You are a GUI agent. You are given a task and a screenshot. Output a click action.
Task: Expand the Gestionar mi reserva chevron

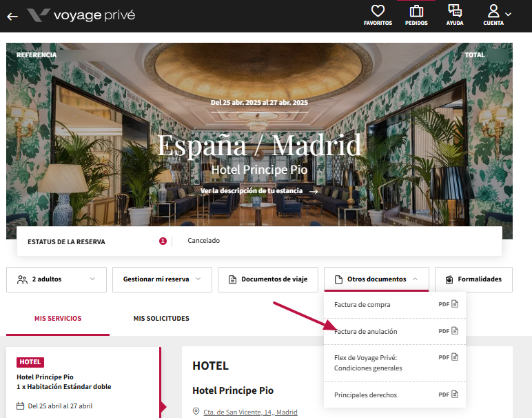[198, 279]
